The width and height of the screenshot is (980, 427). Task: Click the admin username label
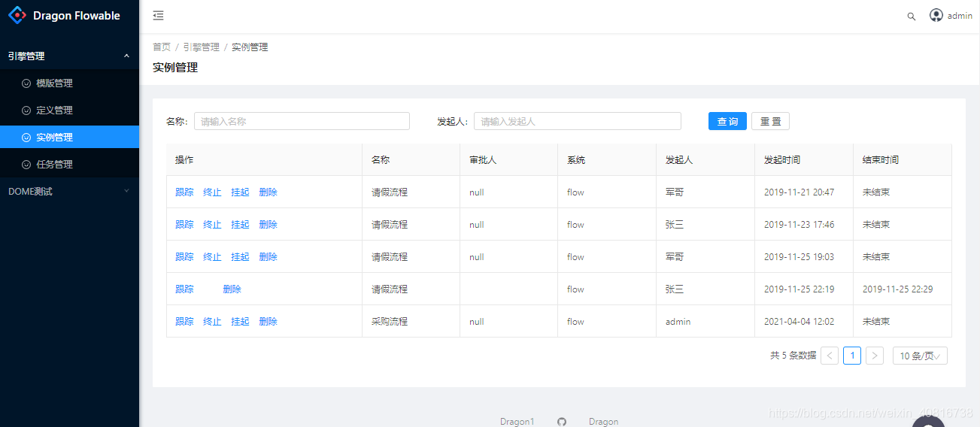click(960, 16)
